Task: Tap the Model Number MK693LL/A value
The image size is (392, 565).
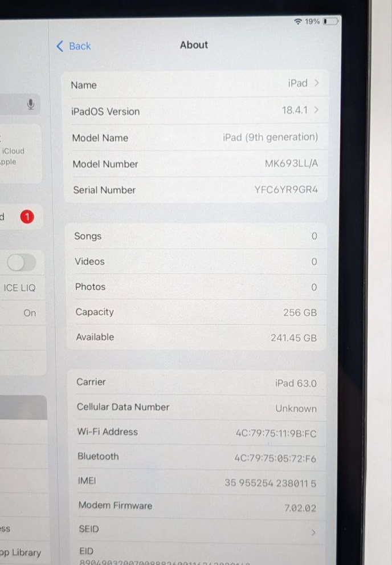Action: coord(291,164)
